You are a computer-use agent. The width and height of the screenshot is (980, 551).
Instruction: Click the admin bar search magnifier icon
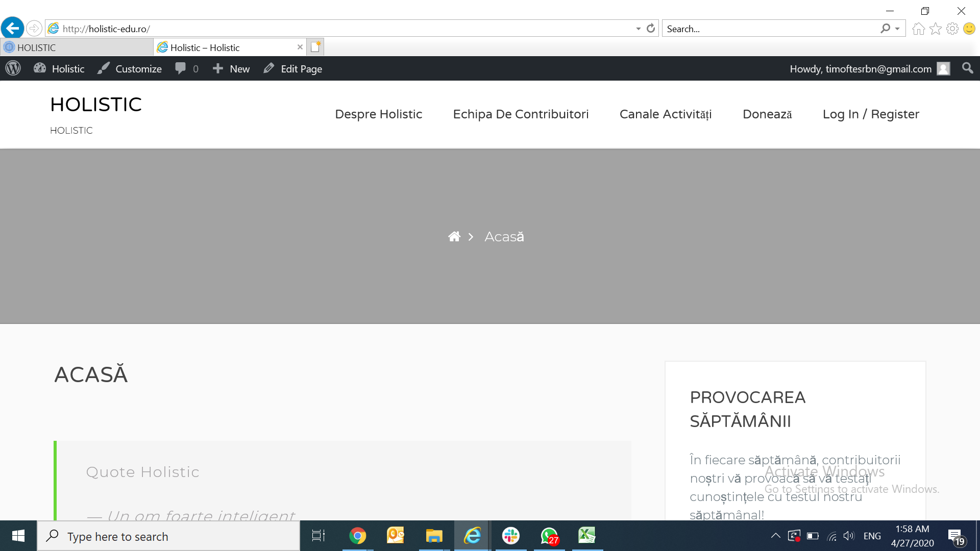tap(967, 68)
